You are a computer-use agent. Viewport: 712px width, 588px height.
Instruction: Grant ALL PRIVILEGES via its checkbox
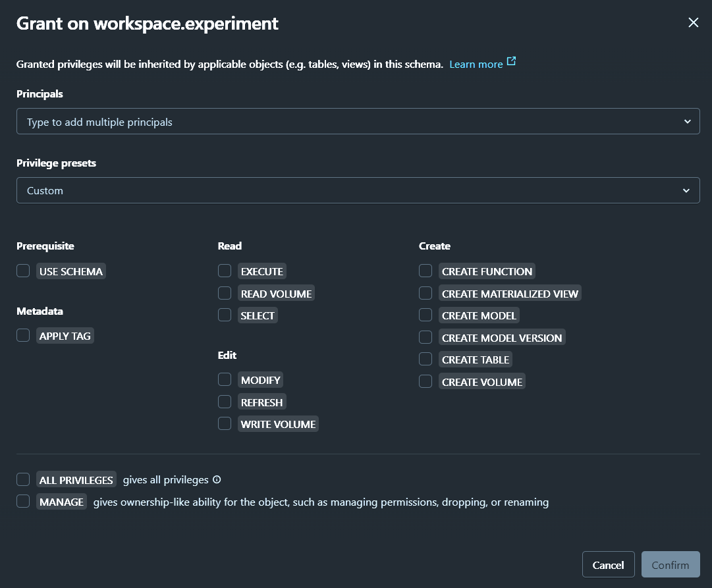tap(24, 480)
